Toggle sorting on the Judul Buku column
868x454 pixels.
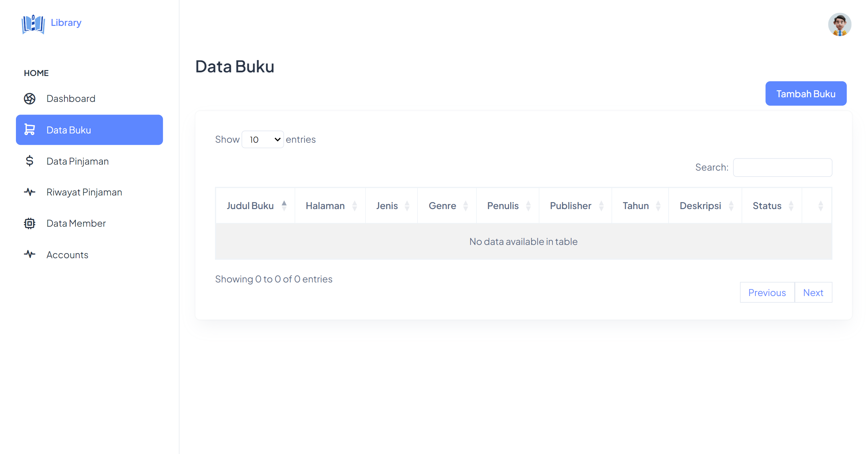click(284, 205)
